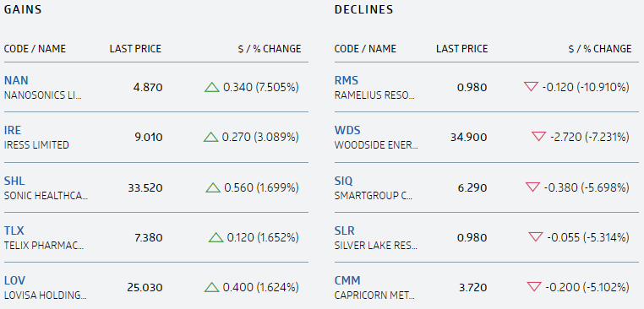Open the LOV Lovisa Holdings code link
Image resolution: width=644 pixels, height=309 pixels.
pos(14,280)
